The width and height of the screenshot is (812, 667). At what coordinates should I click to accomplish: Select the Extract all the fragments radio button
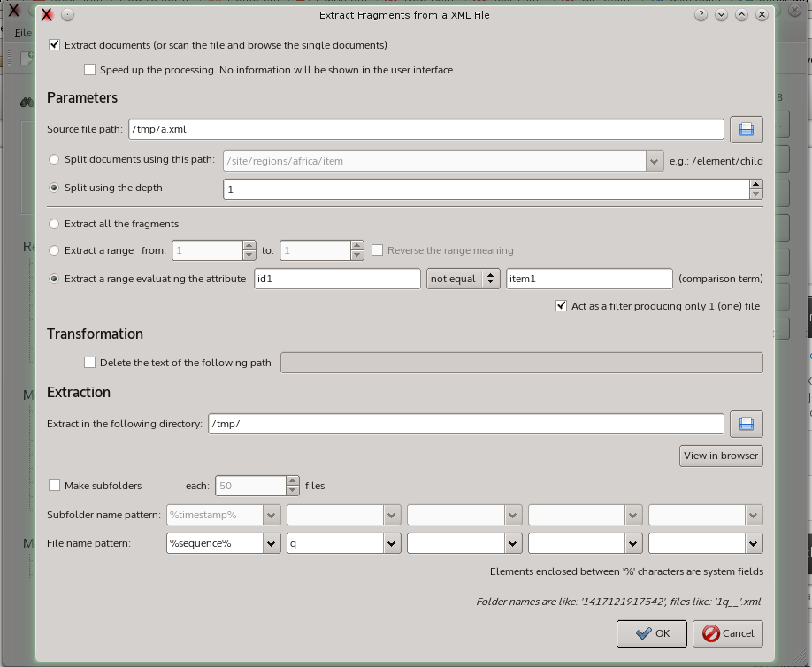(53, 224)
